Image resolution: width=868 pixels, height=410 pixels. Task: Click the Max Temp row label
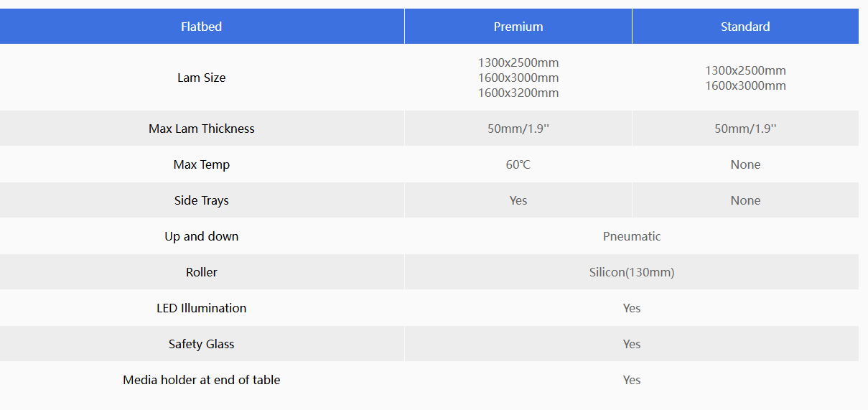(x=201, y=164)
